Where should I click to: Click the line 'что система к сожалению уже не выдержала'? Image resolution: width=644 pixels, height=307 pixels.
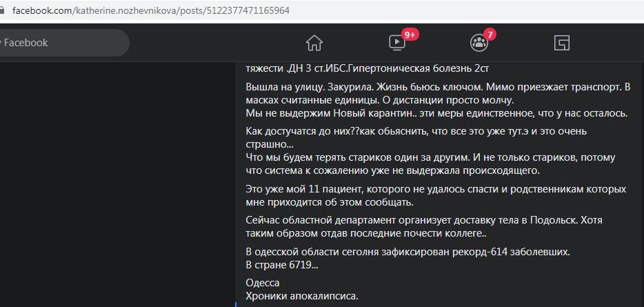tap(392, 171)
